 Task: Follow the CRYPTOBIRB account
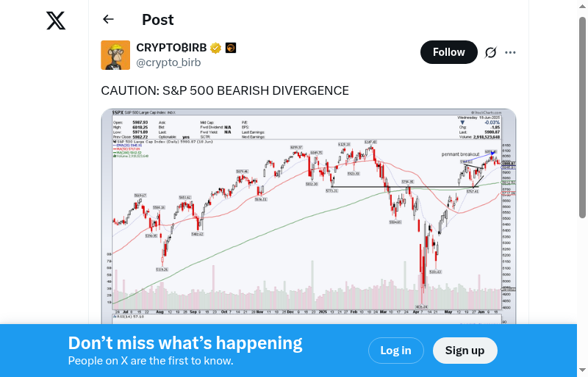[448, 52]
